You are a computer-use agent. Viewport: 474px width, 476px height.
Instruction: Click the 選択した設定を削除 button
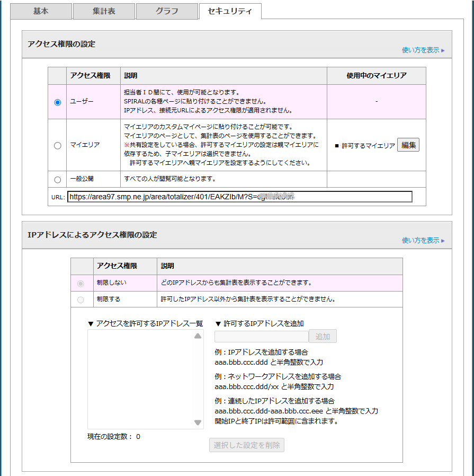[x=247, y=445]
